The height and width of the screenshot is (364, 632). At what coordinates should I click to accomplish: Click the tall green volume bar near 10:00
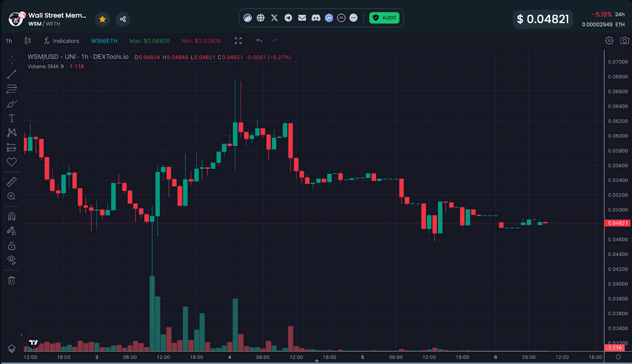pos(152,313)
